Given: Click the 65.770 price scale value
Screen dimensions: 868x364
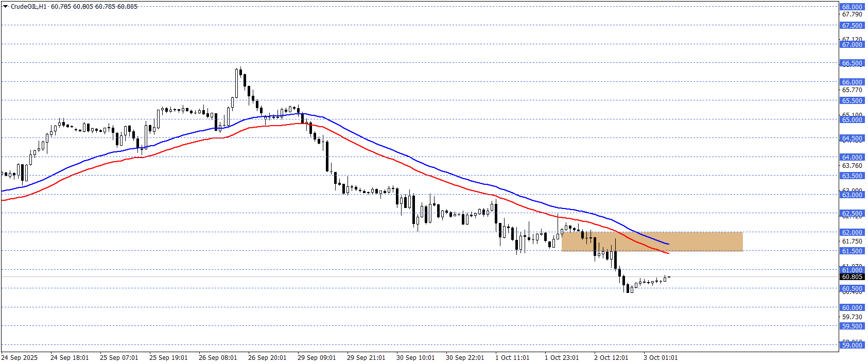Looking at the screenshot, I should (x=852, y=90).
